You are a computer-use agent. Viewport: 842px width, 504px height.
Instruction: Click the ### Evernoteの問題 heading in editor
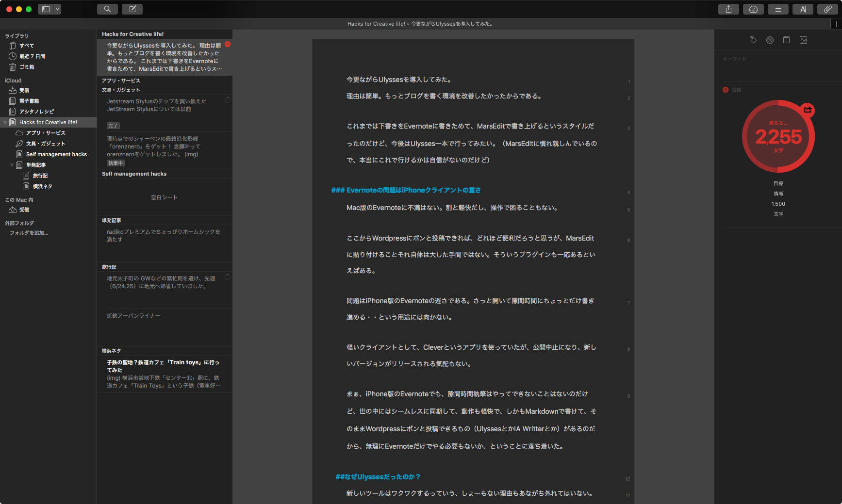(x=406, y=190)
